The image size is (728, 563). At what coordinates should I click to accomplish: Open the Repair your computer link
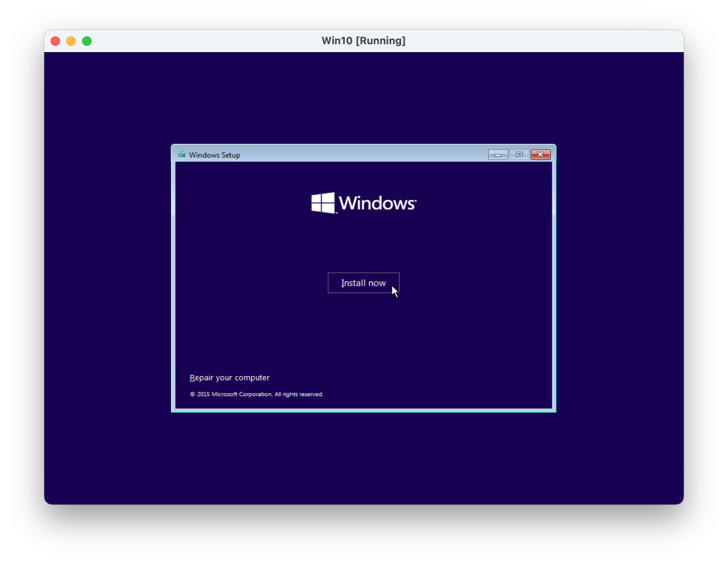[229, 377]
